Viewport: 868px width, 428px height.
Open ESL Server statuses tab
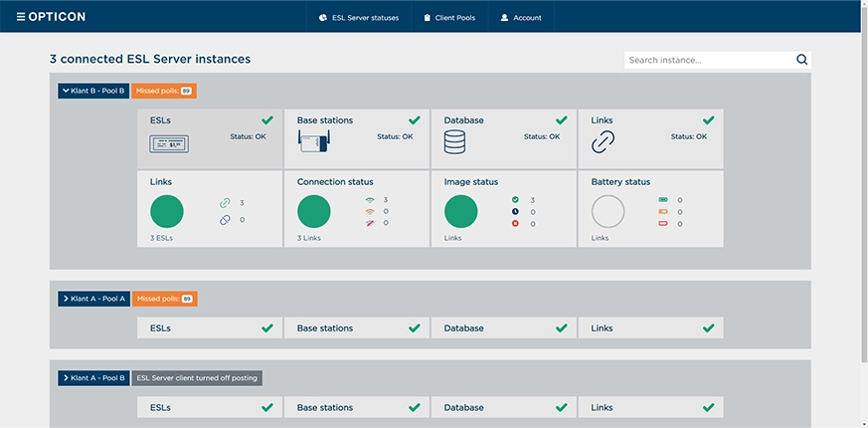[x=359, y=18]
